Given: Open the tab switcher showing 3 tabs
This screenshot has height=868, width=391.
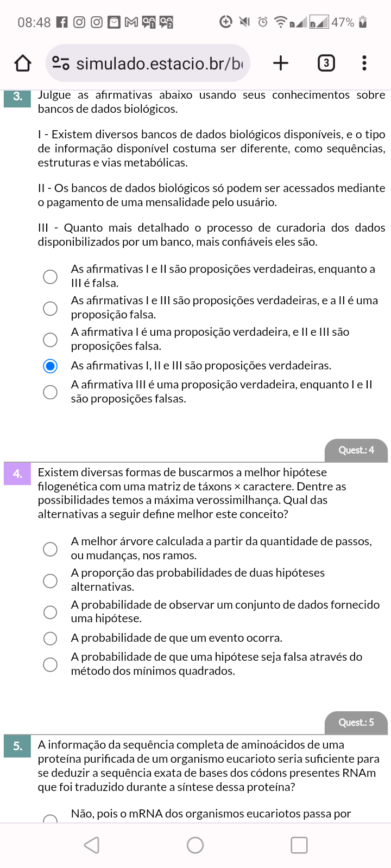Looking at the screenshot, I should point(326,63).
